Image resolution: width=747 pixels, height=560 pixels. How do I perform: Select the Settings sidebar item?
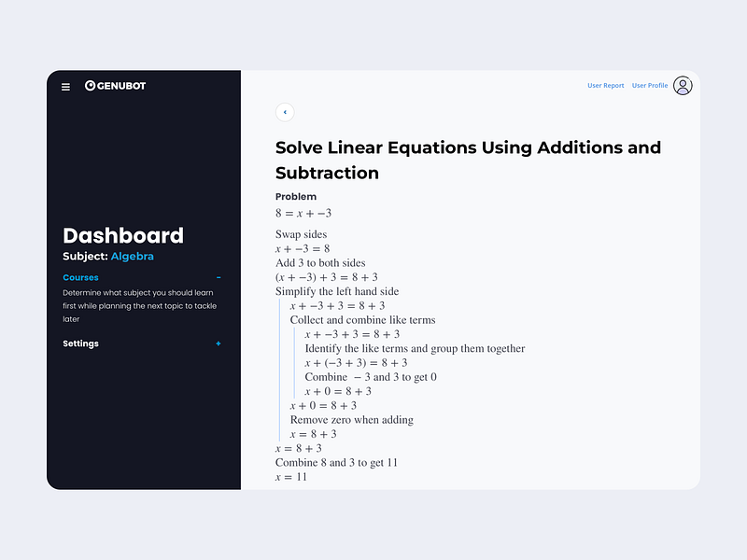tap(80, 343)
